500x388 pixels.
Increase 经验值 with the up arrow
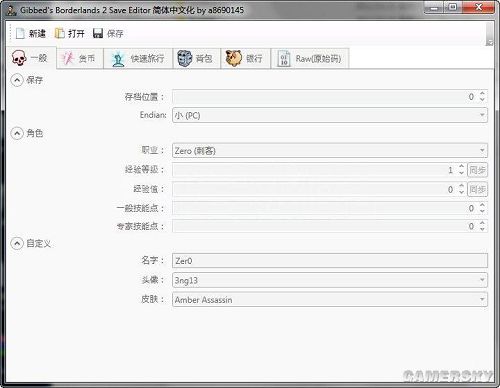461,186
